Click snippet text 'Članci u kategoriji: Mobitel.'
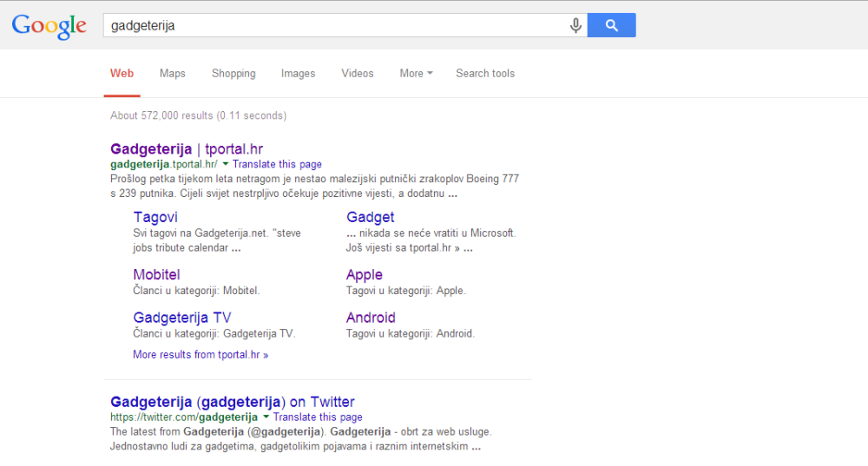The height and width of the screenshot is (466, 868). 196,291
